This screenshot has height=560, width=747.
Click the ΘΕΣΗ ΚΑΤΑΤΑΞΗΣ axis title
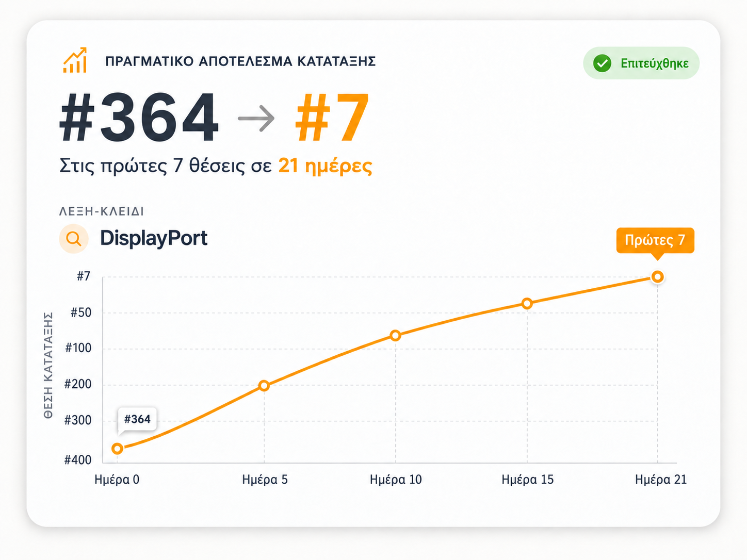tap(48, 365)
